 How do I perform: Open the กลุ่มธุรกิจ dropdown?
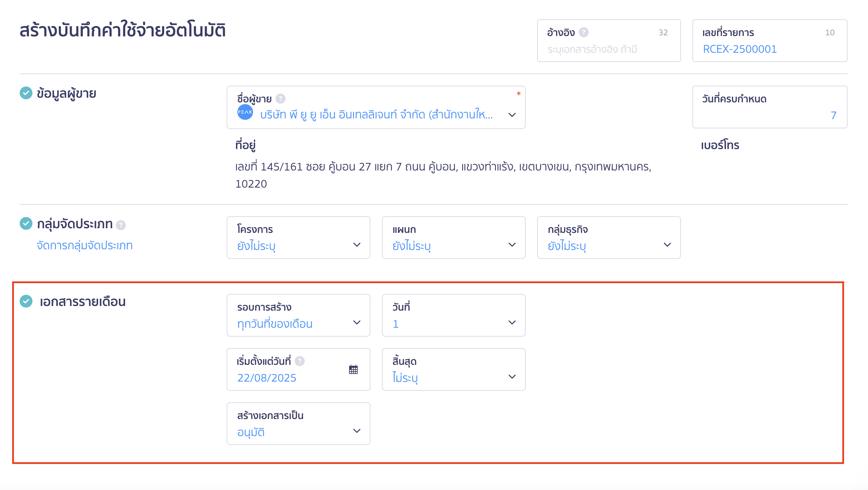click(x=609, y=238)
